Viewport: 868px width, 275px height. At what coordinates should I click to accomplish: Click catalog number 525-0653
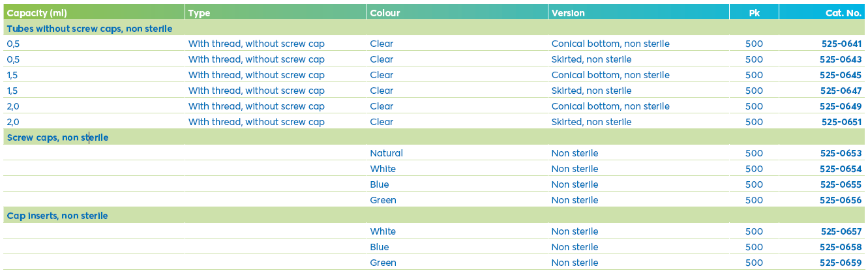(x=841, y=153)
